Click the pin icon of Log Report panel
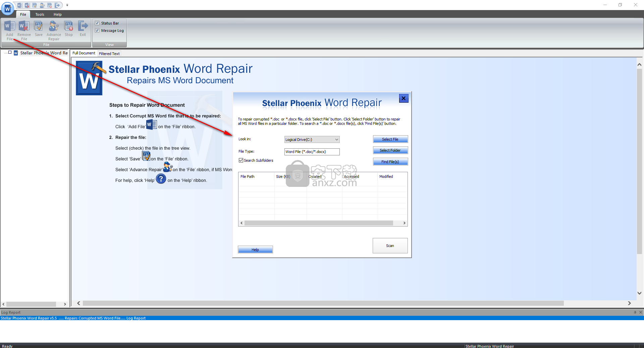This screenshot has height=348, width=644. click(635, 312)
